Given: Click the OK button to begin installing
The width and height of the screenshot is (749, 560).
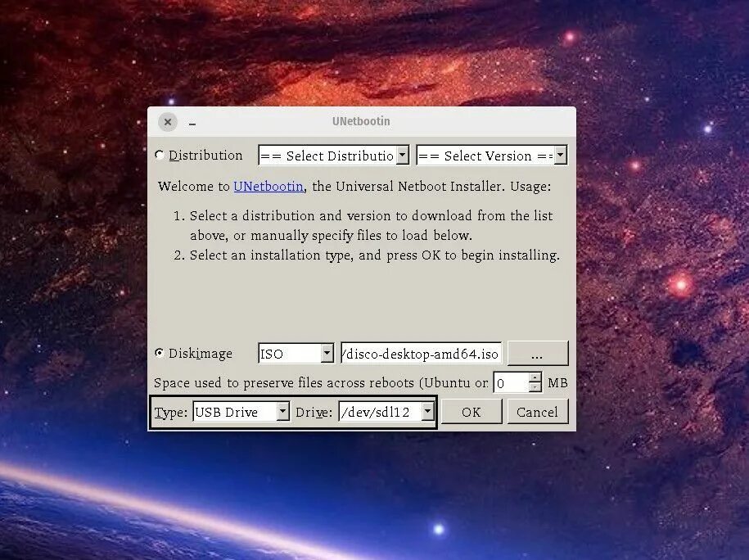Looking at the screenshot, I should (472, 412).
